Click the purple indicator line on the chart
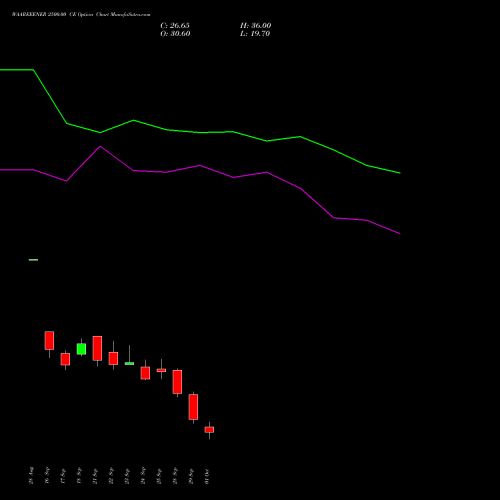The image size is (500, 500). (200, 166)
